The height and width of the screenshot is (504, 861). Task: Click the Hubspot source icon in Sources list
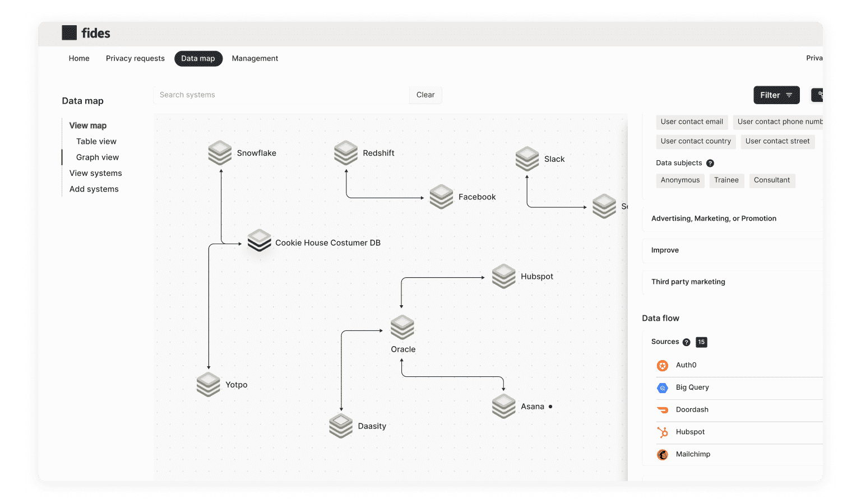(663, 432)
